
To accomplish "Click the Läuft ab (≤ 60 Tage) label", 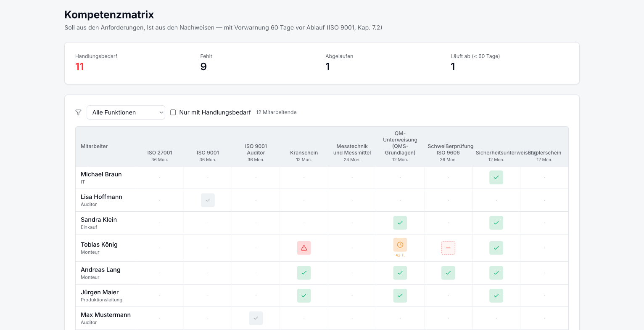I will pyautogui.click(x=475, y=56).
